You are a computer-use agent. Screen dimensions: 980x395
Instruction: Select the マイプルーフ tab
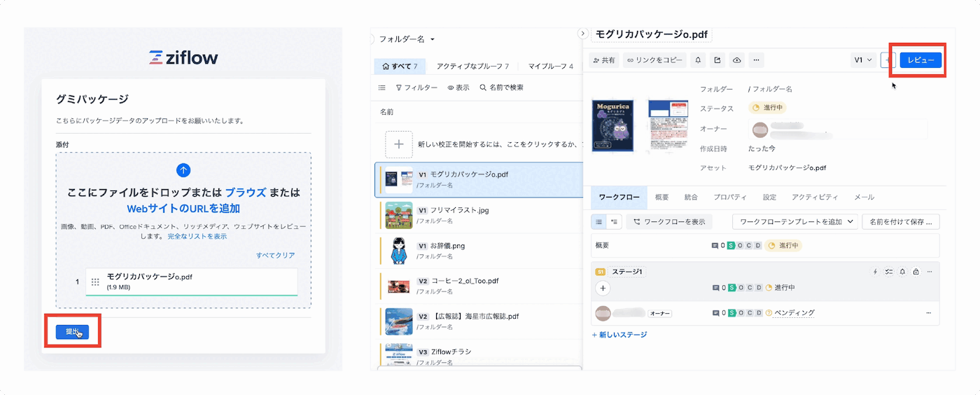point(550,67)
